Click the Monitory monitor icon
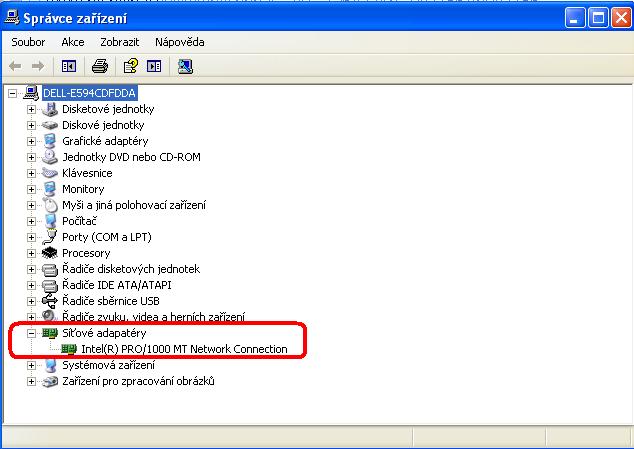 pos(50,189)
